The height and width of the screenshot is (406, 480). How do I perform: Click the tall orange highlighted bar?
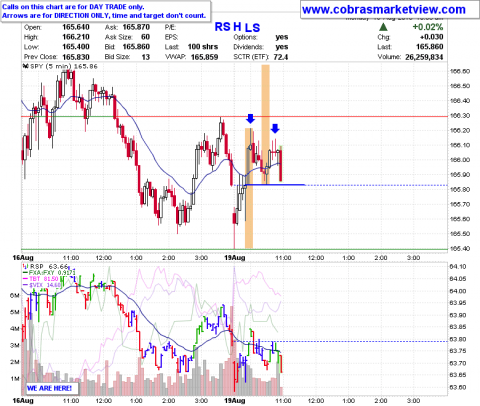(x=265, y=124)
